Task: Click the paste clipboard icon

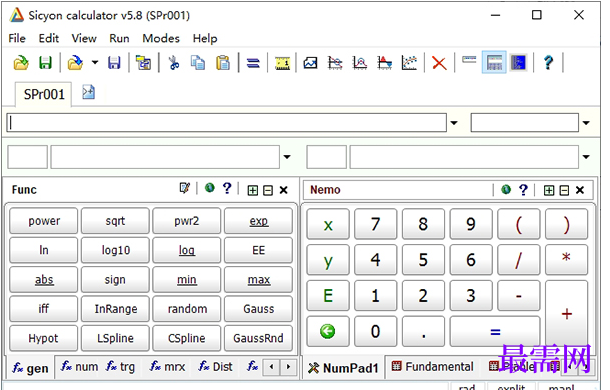Action: click(223, 63)
